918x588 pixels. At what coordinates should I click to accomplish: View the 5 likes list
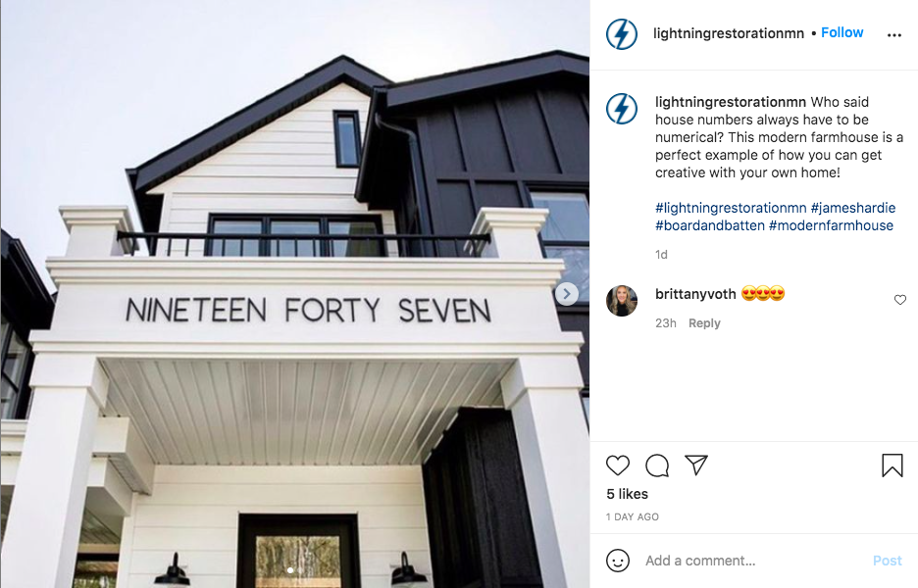coord(627,494)
